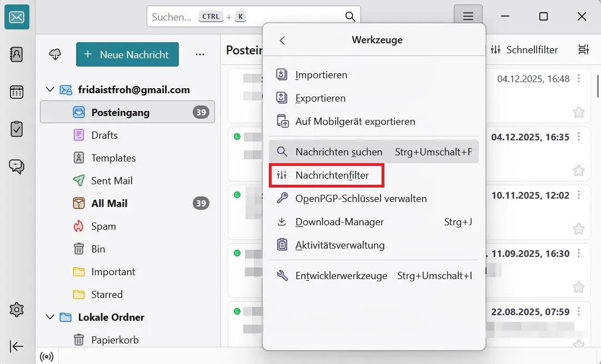601x364 pixels.
Task: Open message list display options icon top right
Action: click(x=583, y=49)
